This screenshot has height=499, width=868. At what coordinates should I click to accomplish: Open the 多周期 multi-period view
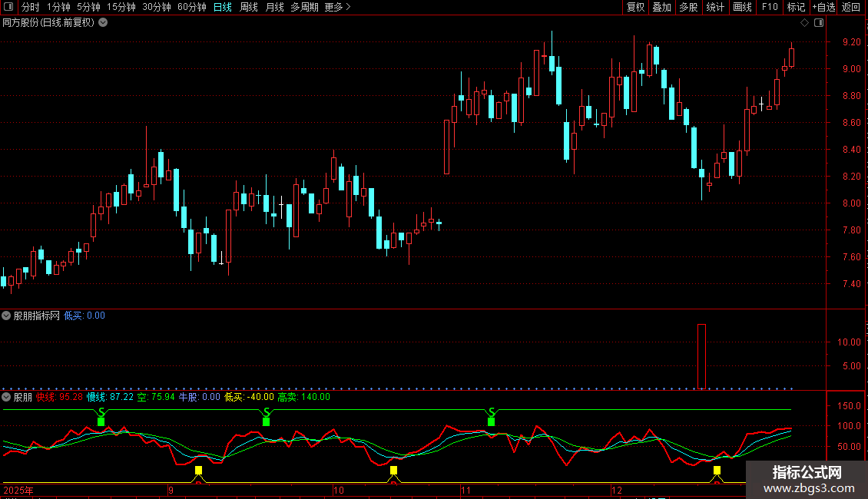tap(304, 7)
